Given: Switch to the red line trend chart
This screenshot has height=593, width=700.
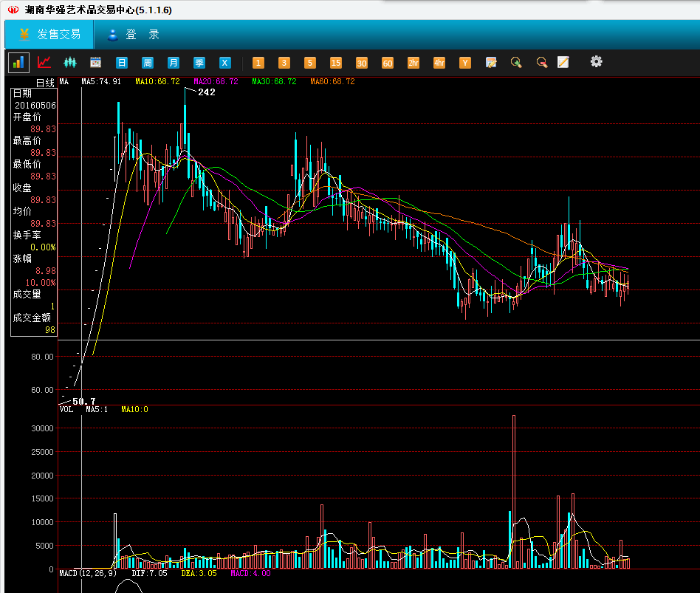Looking at the screenshot, I should (44, 63).
